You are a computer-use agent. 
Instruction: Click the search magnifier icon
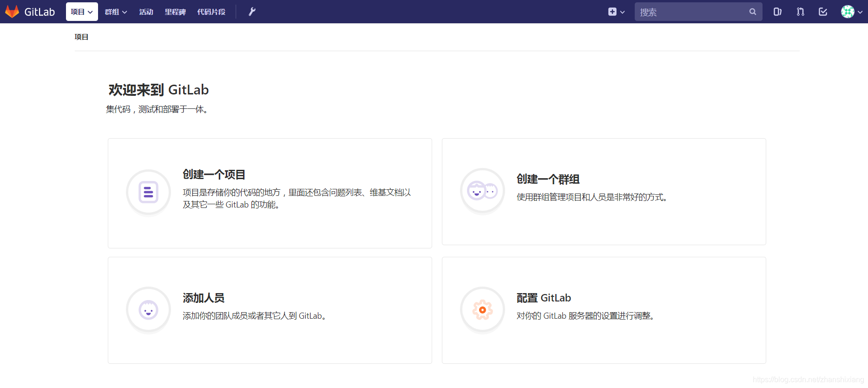[x=753, y=12]
